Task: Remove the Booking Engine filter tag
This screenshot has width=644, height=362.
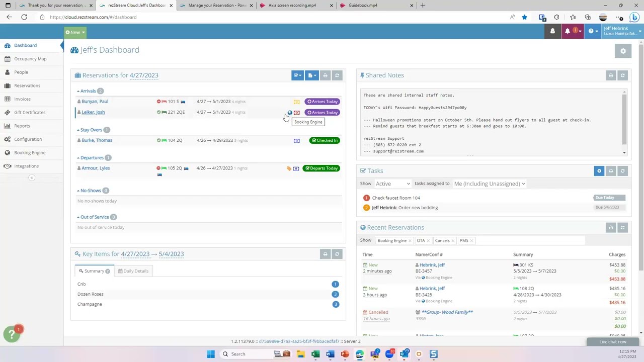Action: coord(410,241)
